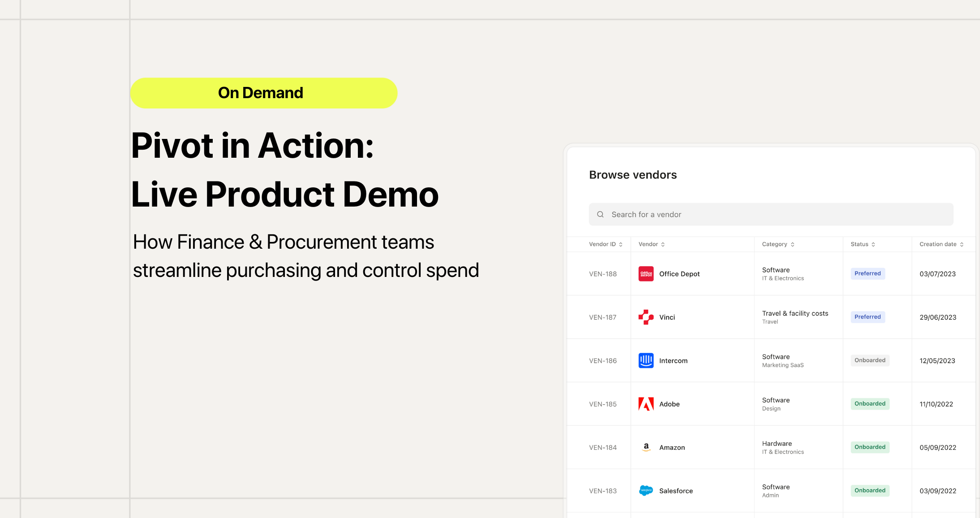The height and width of the screenshot is (518, 980).
Task: Click the Amazon logo icon
Action: [645, 447]
